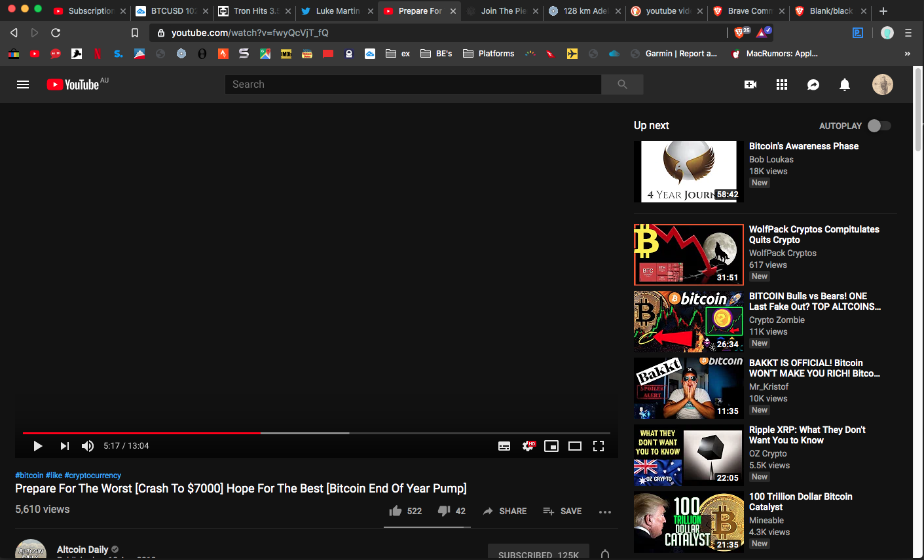Enter full screen mode
The width and height of the screenshot is (924, 560).
[599, 446]
